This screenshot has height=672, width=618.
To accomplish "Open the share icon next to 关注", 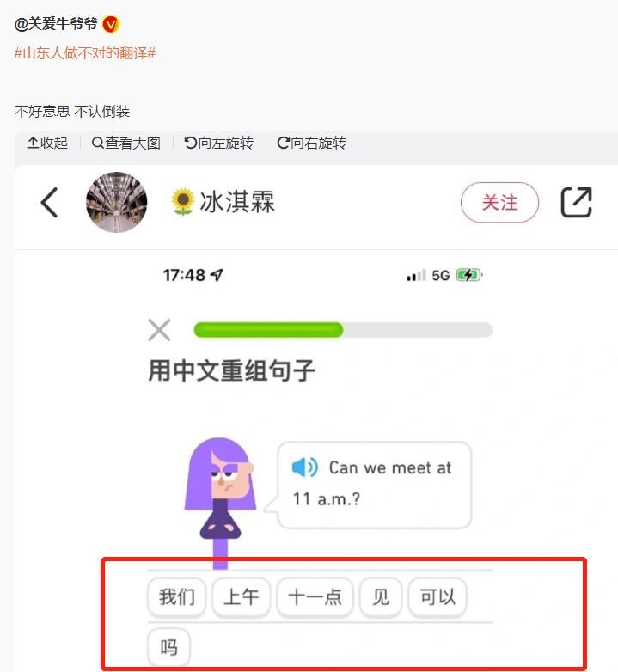I will pyautogui.click(x=577, y=202).
